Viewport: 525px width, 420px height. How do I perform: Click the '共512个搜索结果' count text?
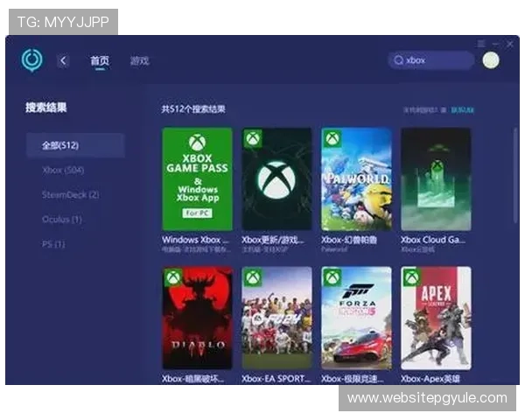[193, 108]
